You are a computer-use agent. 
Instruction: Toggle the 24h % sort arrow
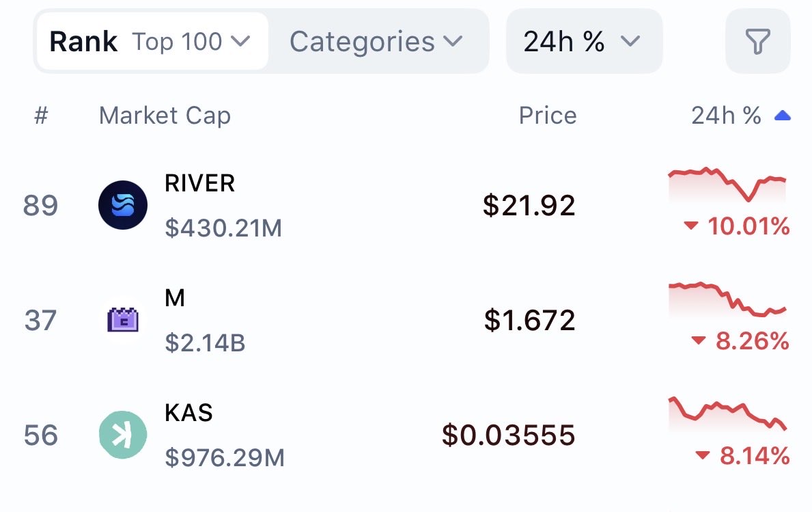point(782,116)
